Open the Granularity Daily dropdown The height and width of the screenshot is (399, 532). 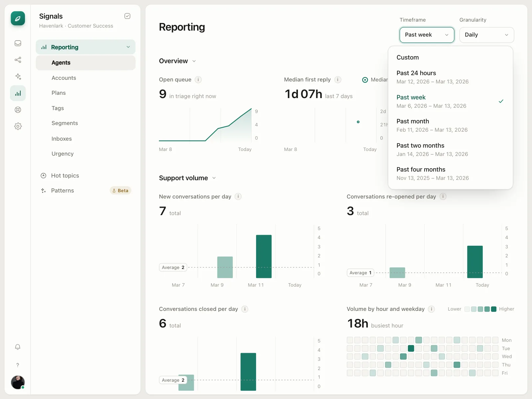(487, 35)
